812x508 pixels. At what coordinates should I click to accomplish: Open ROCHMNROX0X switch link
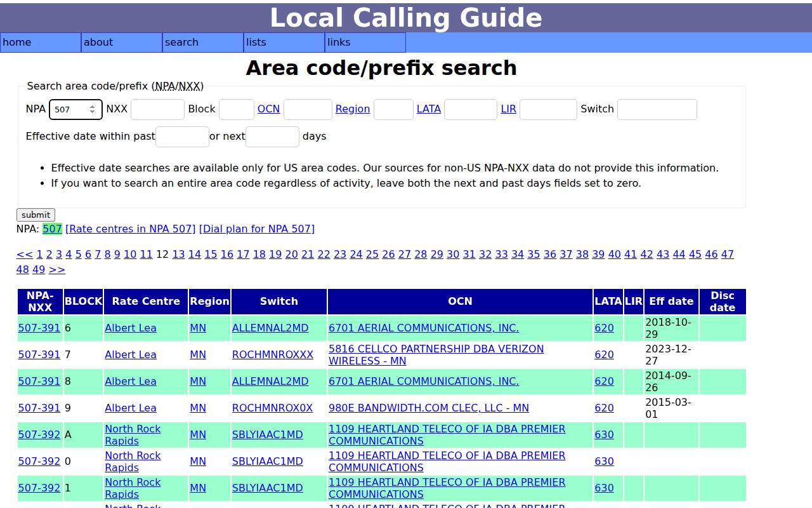click(x=272, y=408)
